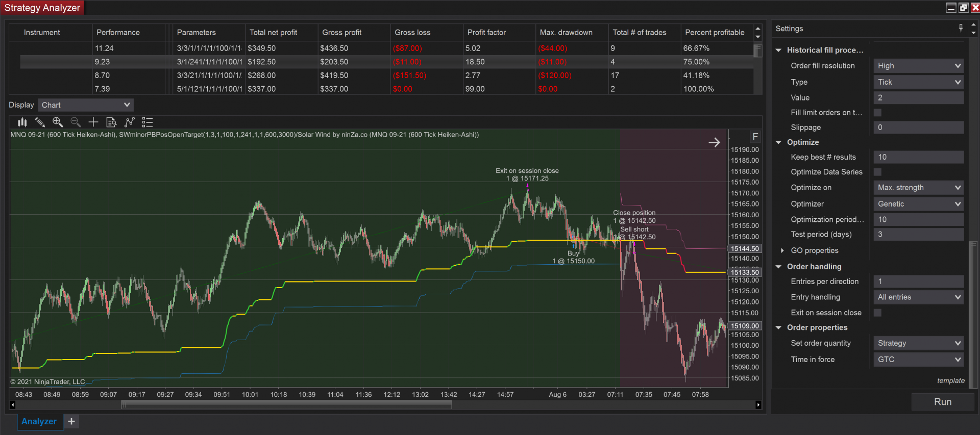Expand GO properties section
This screenshot has width=980, height=435.
coord(782,250)
